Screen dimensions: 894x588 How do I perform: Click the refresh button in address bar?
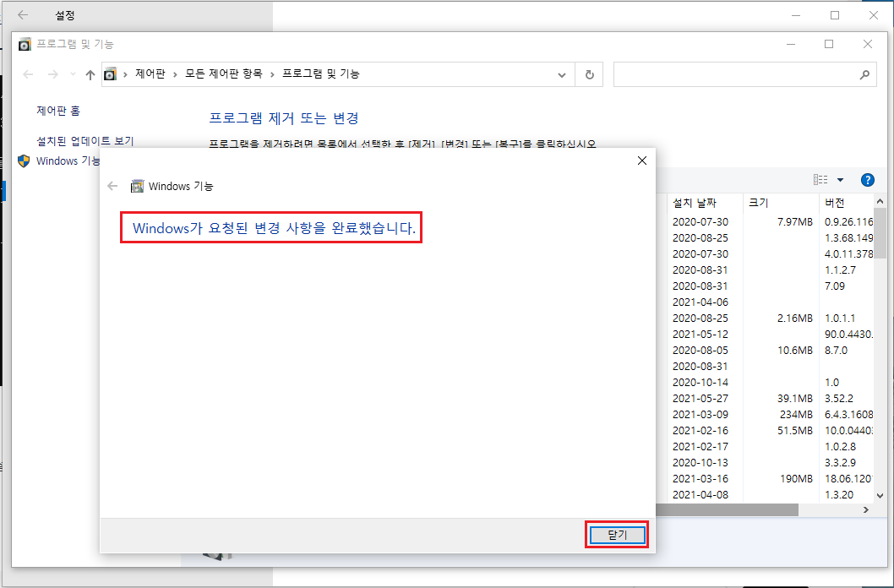click(590, 74)
